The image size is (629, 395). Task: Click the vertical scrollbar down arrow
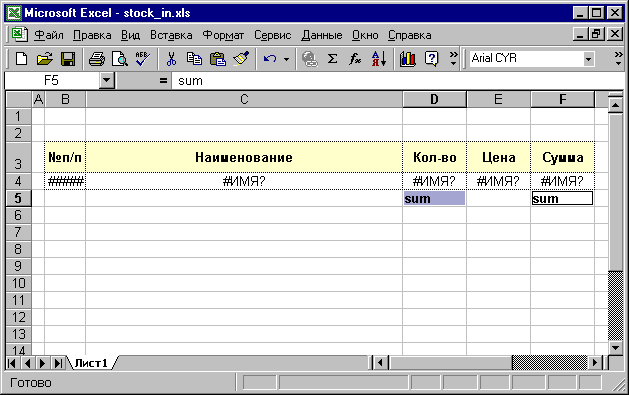(x=615, y=347)
